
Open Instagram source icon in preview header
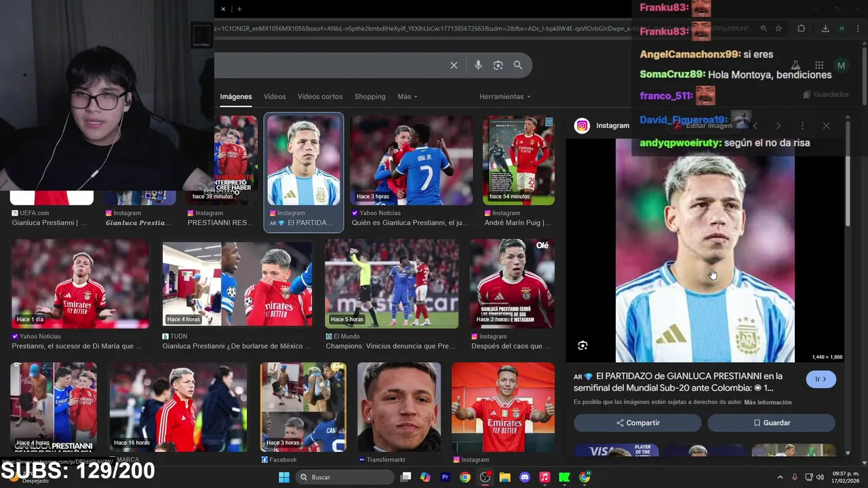(582, 125)
